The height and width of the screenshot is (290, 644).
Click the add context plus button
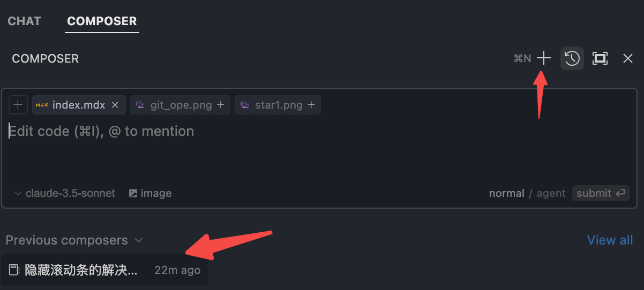(x=18, y=105)
